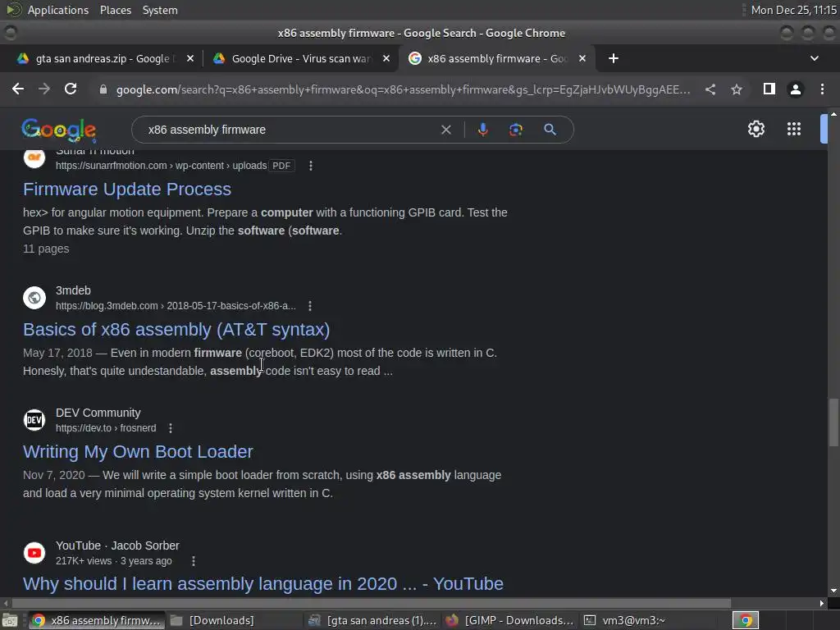Submit search with magnifier icon
This screenshot has width=840, height=630.
(550, 130)
